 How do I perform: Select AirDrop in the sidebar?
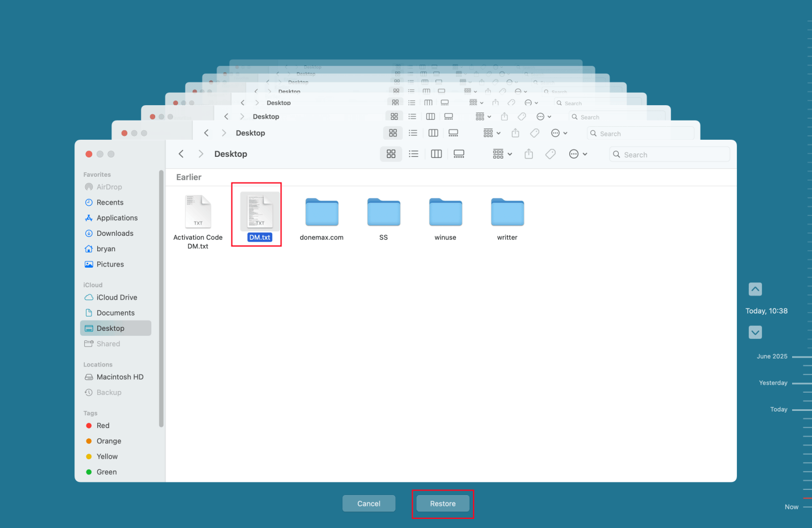[109, 186]
